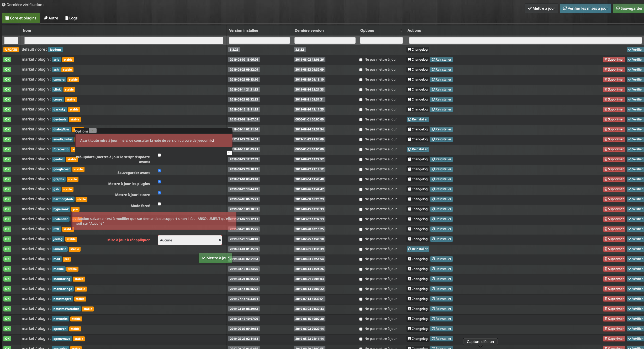
Task: Reinstall the devtools plugin
Action: point(418,119)
